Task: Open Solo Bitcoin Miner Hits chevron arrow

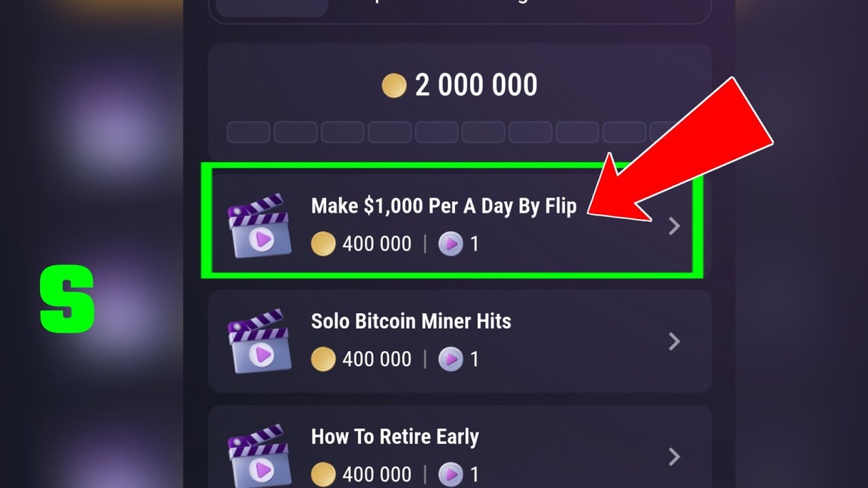Action: (x=674, y=342)
